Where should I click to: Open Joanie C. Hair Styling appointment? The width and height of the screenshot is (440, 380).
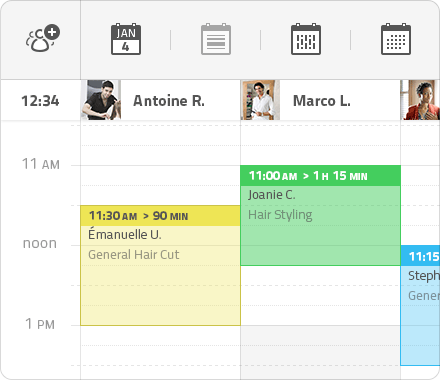coord(320,216)
